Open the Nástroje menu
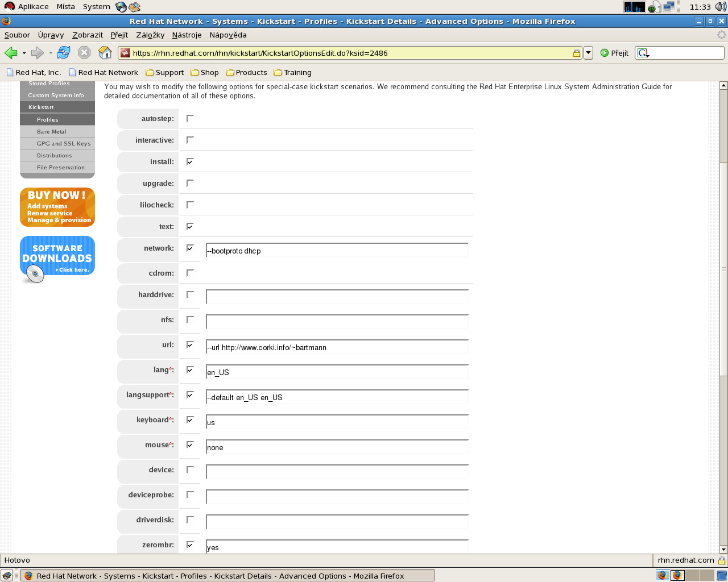This screenshot has height=582, width=728. [x=187, y=35]
